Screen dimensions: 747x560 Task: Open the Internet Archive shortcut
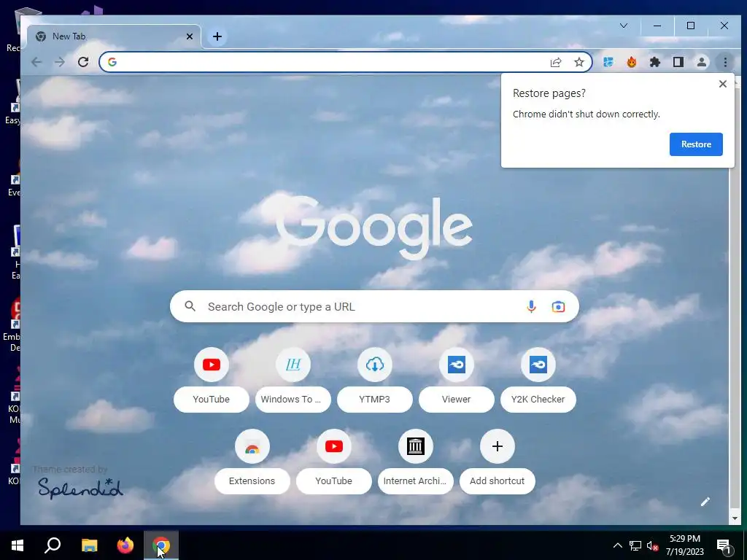[415, 463]
